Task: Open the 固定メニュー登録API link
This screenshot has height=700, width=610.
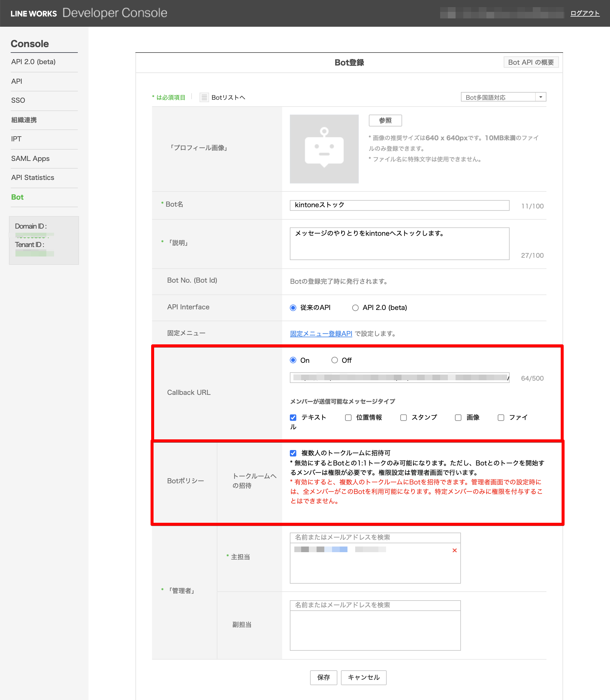Action: coord(321,333)
